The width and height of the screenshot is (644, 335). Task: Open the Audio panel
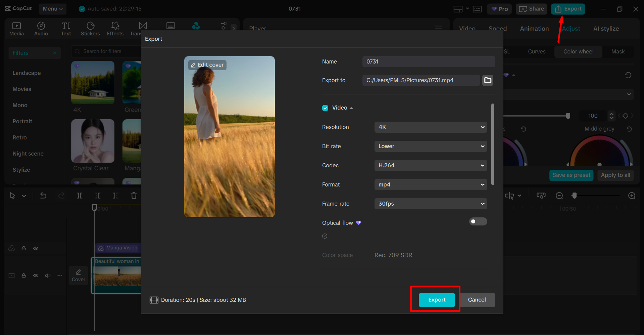[41, 28]
